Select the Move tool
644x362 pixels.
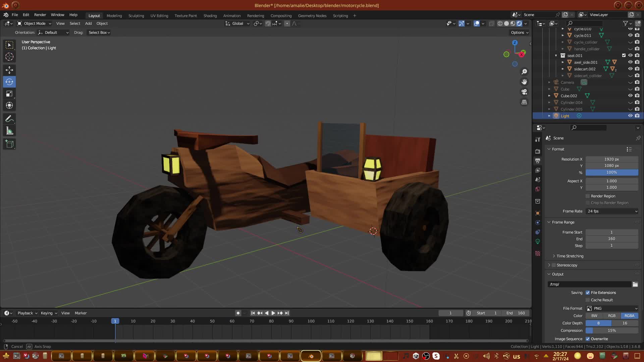click(9, 70)
